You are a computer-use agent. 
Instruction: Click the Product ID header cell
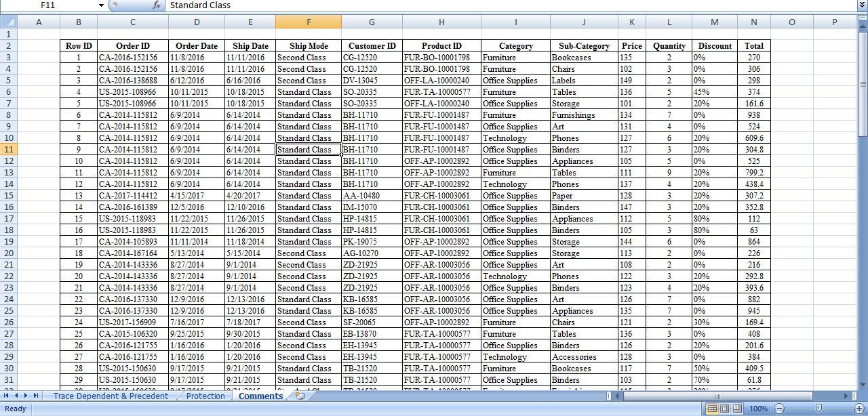[x=441, y=46]
